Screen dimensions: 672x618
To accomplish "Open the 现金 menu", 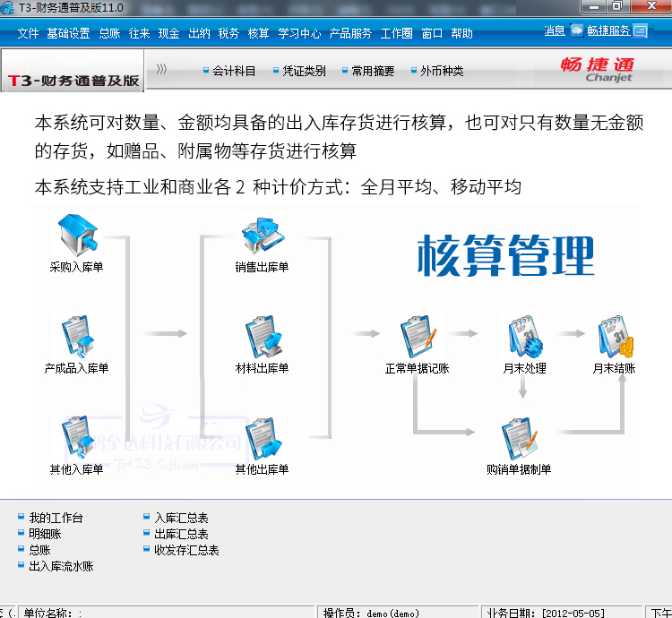I will [168, 33].
